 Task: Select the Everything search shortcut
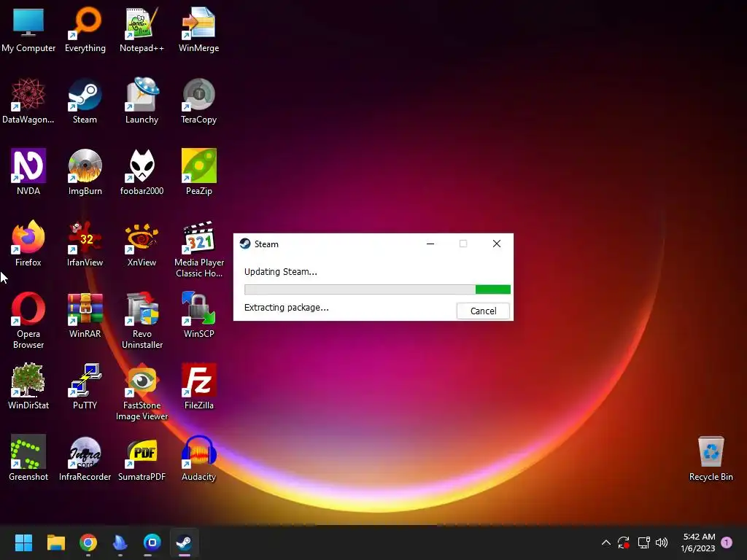click(x=85, y=29)
